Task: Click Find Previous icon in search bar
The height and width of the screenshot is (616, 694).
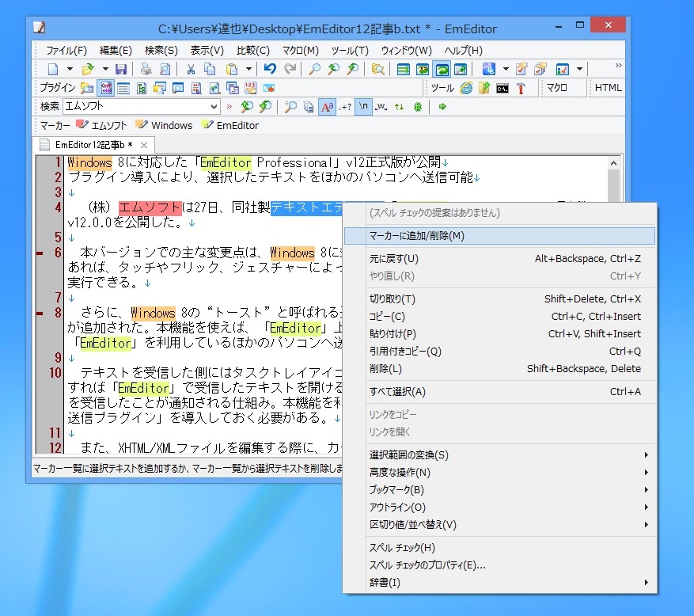Action: [x=247, y=107]
